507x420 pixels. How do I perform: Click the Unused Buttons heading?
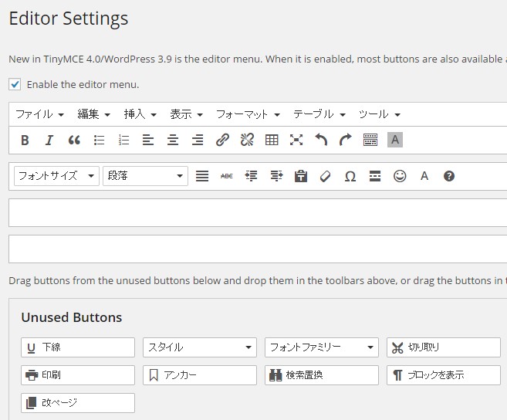(x=72, y=317)
